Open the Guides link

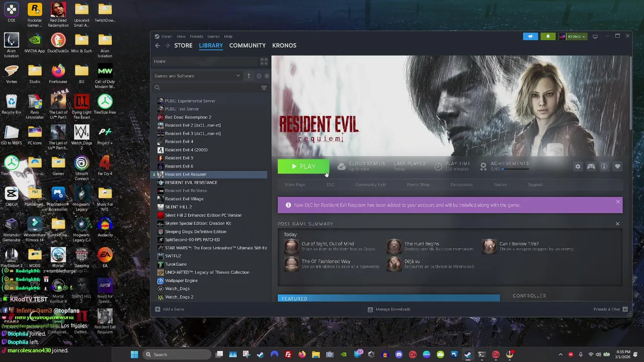(x=500, y=185)
